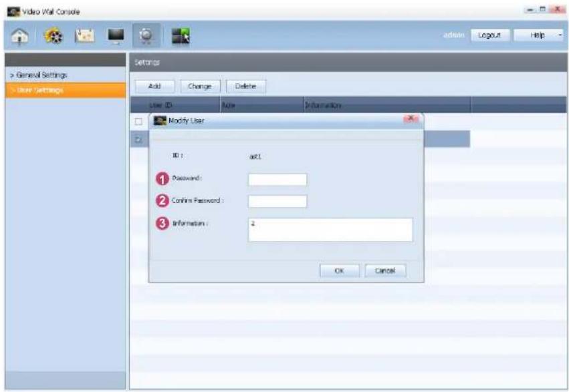569x392 pixels.
Task: Maximize the Video Wall Console window
Action: pos(542,9)
